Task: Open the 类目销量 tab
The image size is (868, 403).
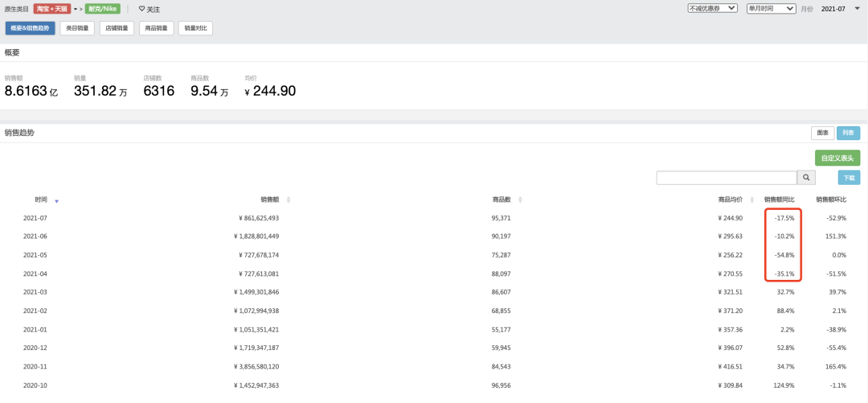Action: tap(77, 28)
